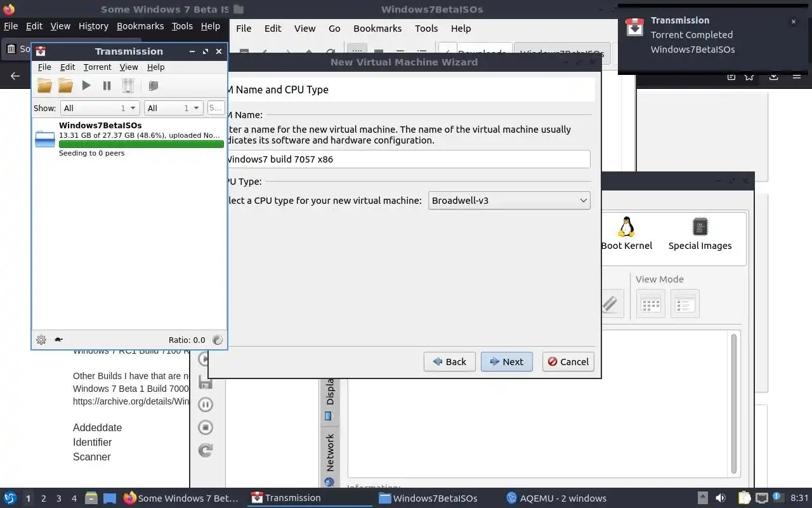
Task: Pause the torrent in Transmission toolbar
Action: 107,85
